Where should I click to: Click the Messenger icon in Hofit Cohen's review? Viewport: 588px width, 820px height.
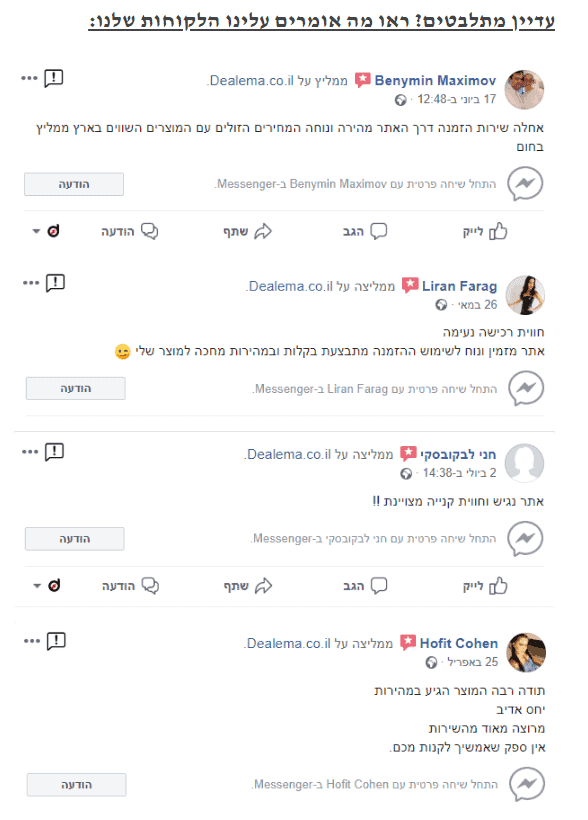[x=527, y=784]
